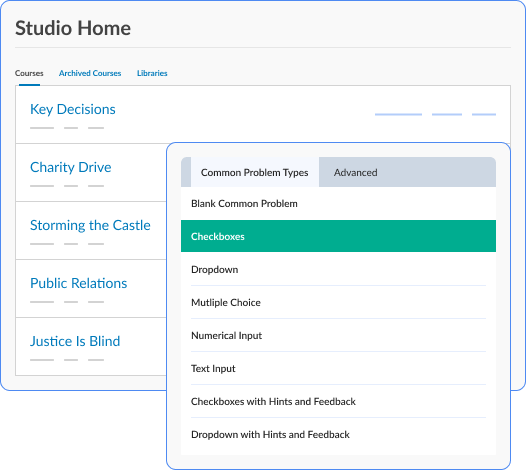Viewport: 526px width, 470px height.
Task: Open Storming the Castle course
Action: [90, 225]
